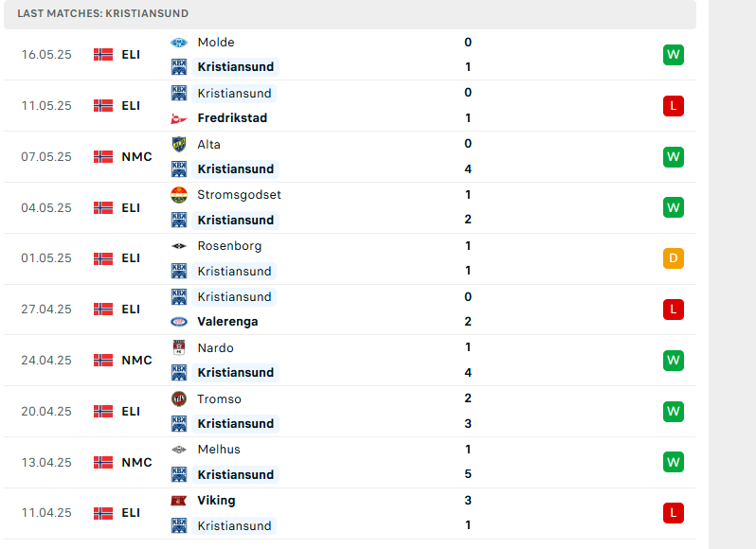Select the Stromsgodset team name
This screenshot has width=756, height=549.
point(239,195)
